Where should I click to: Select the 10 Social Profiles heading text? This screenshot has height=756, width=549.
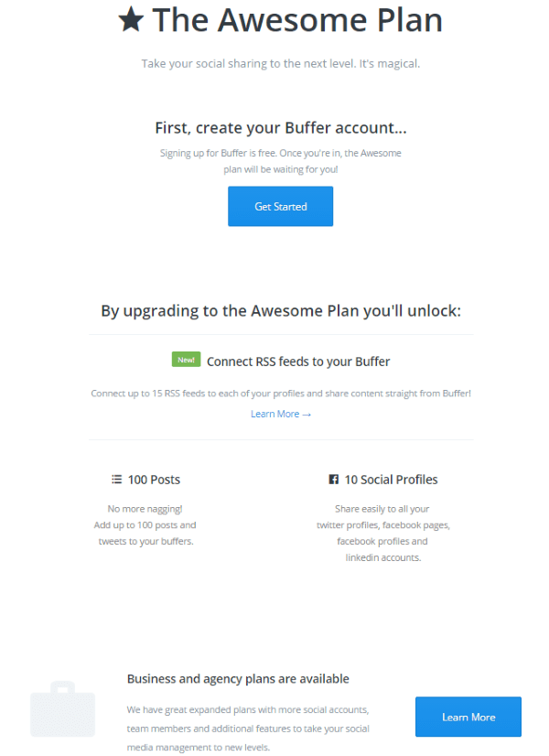pos(391,480)
